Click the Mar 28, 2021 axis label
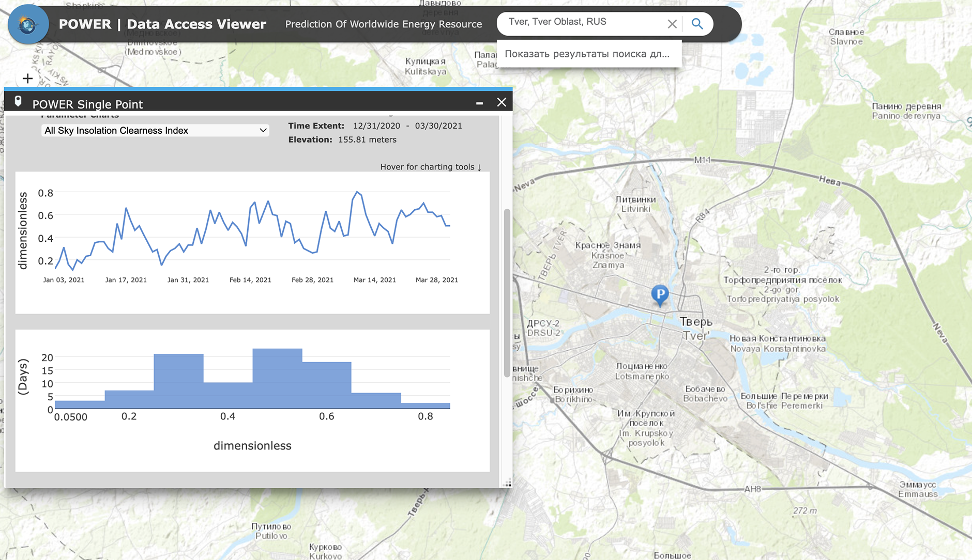The image size is (972, 560). point(437,280)
